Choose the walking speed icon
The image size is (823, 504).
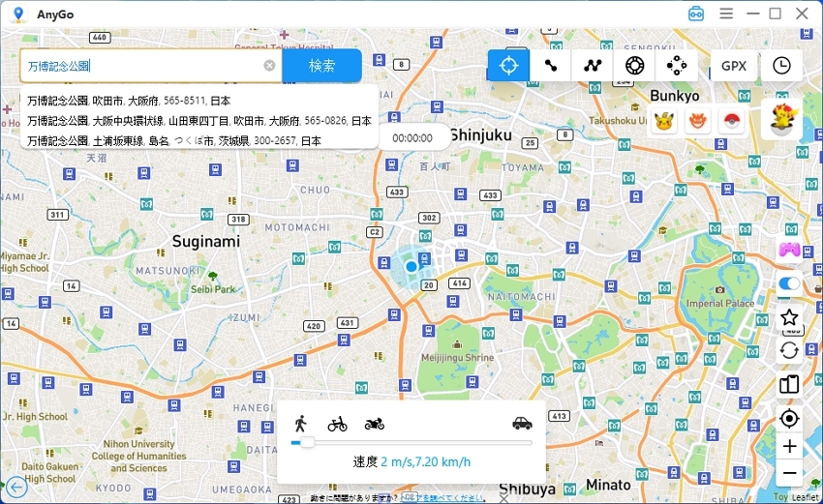click(301, 424)
